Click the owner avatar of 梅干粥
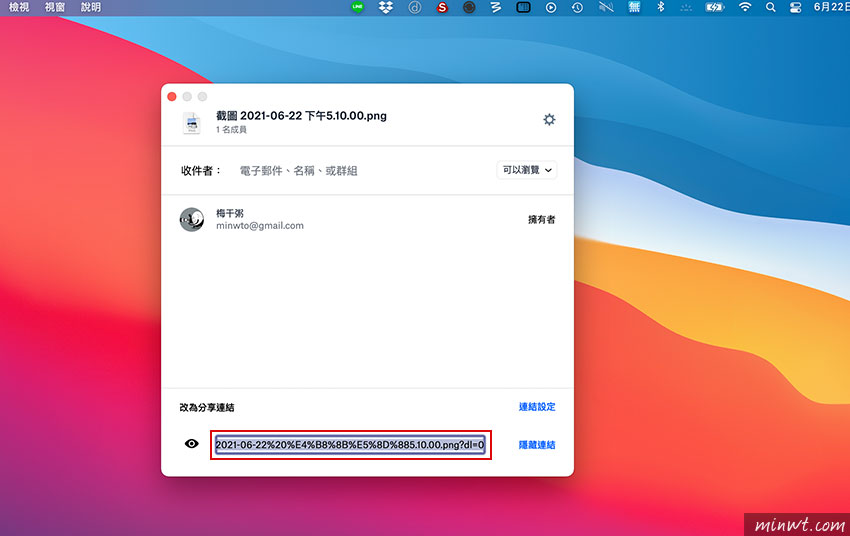 pos(192,219)
